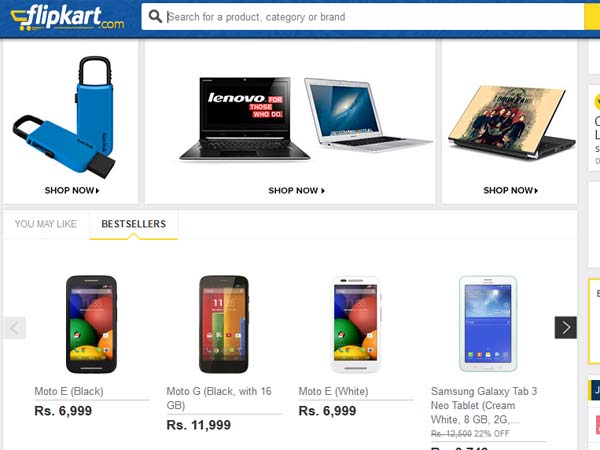Click the Flipkart.com logo
Screen dimensions: 600x450
click(x=68, y=18)
